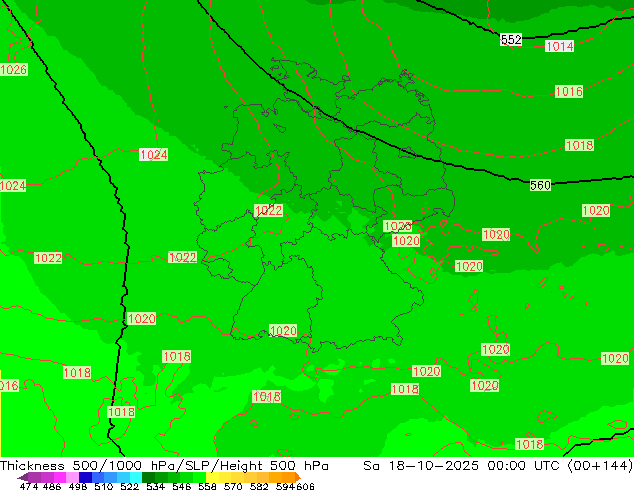
Task: Click the '(00+144)' forecast hour text
Action: [x=600, y=465]
